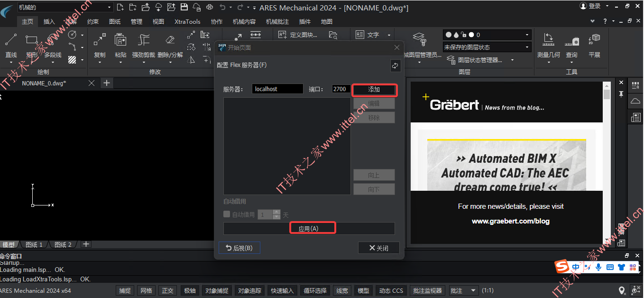Switch to the Constraints (约束) ribbon tab
Viewport: 644px width, 298px height.
pyautogui.click(x=93, y=21)
